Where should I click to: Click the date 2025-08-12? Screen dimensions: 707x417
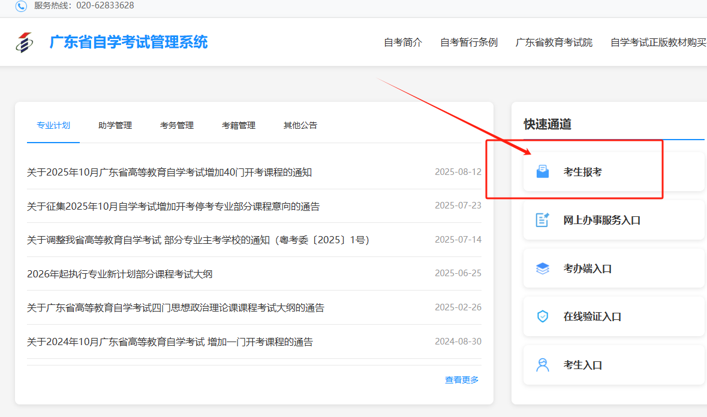[x=458, y=172]
